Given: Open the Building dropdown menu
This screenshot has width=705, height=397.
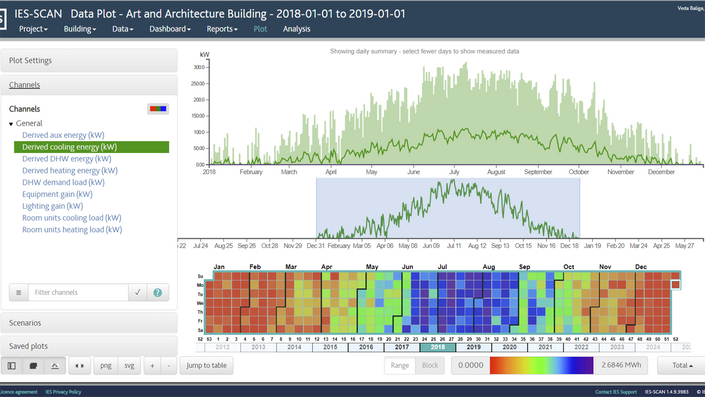Looking at the screenshot, I should [x=80, y=29].
